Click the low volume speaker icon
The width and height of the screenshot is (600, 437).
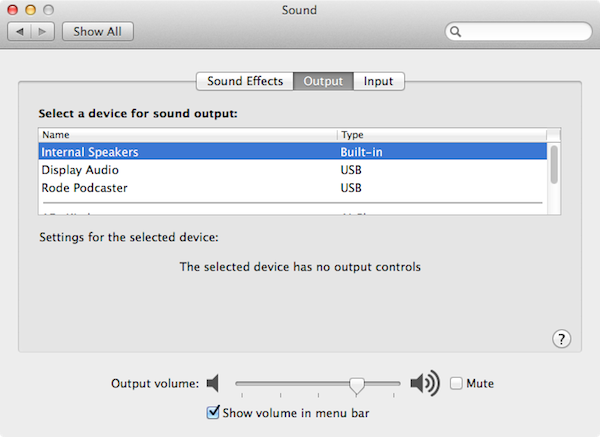(213, 383)
